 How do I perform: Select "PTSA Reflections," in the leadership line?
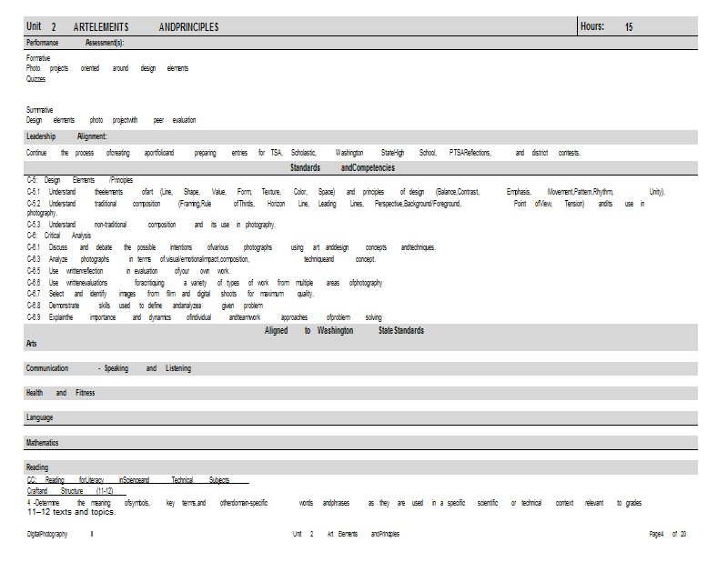tap(470, 153)
